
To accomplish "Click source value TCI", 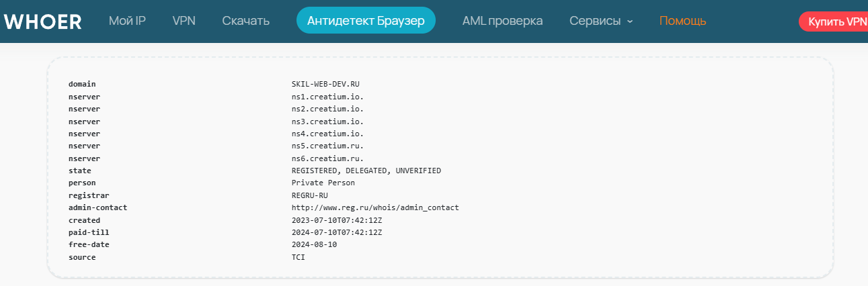I will [299, 257].
